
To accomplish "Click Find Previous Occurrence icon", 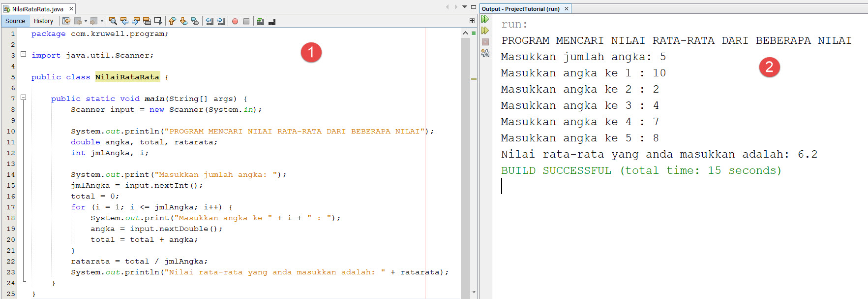I will point(124,21).
